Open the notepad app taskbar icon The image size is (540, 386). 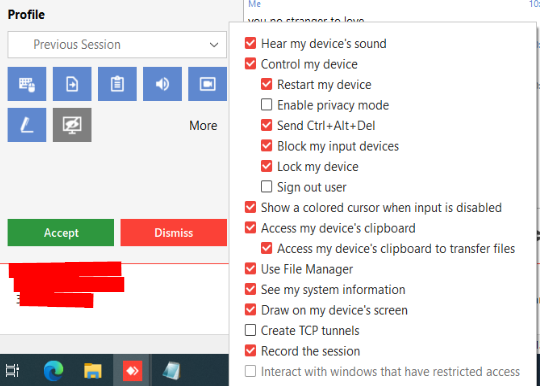(171, 371)
